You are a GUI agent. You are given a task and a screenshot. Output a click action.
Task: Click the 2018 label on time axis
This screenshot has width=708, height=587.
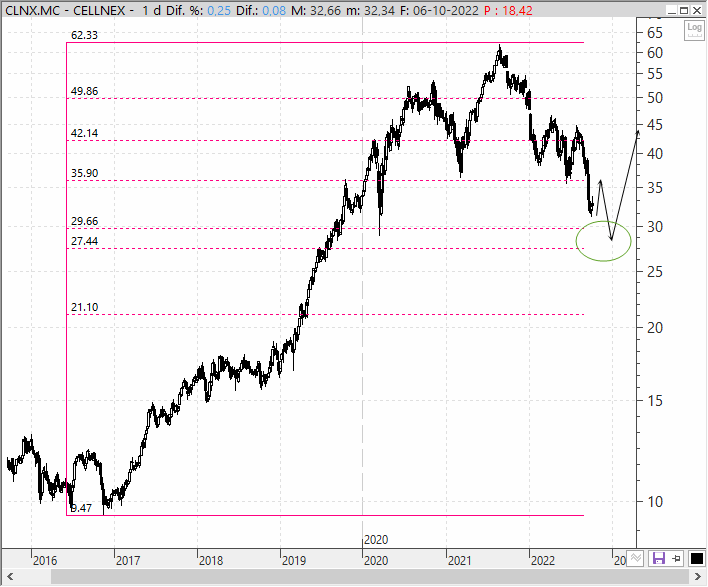(211, 561)
